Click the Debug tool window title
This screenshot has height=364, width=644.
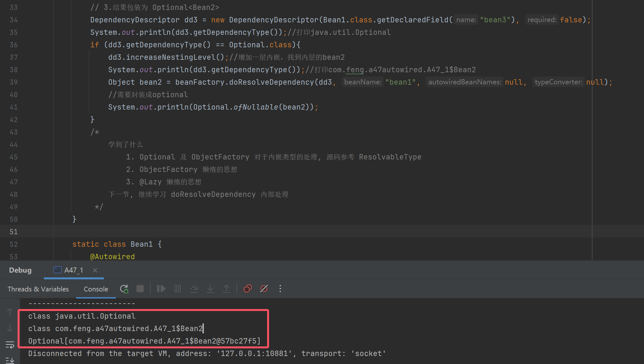20,270
